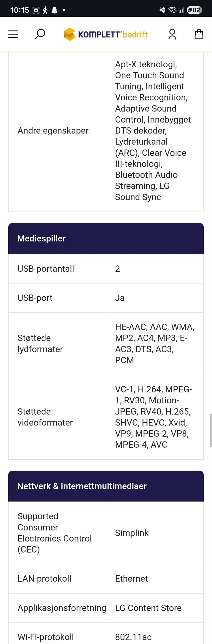212x644 pixels.
Task: Click the page scrollbar thumb
Action: pos(210,430)
